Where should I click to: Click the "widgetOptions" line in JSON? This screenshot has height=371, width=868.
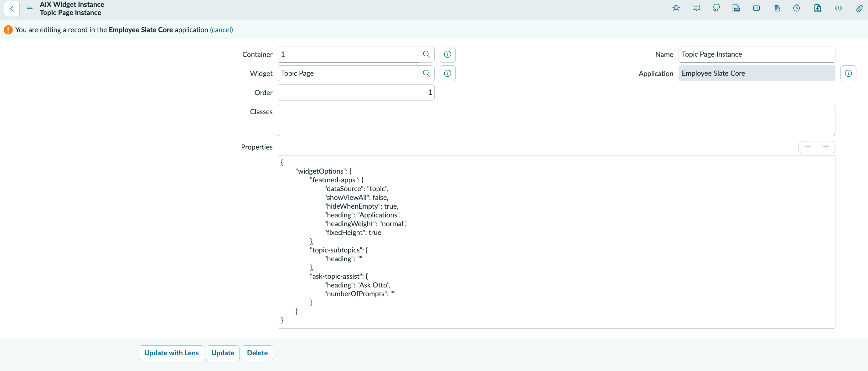click(323, 171)
